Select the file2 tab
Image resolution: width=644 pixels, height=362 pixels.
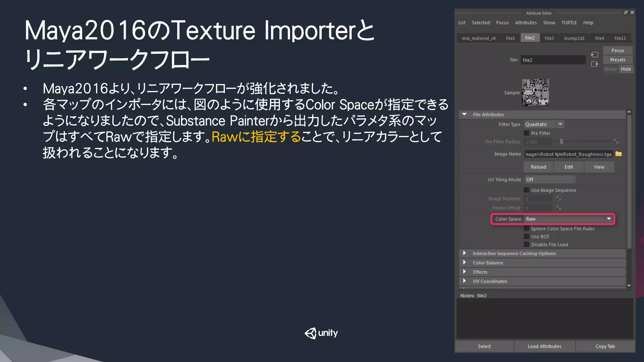click(x=530, y=38)
